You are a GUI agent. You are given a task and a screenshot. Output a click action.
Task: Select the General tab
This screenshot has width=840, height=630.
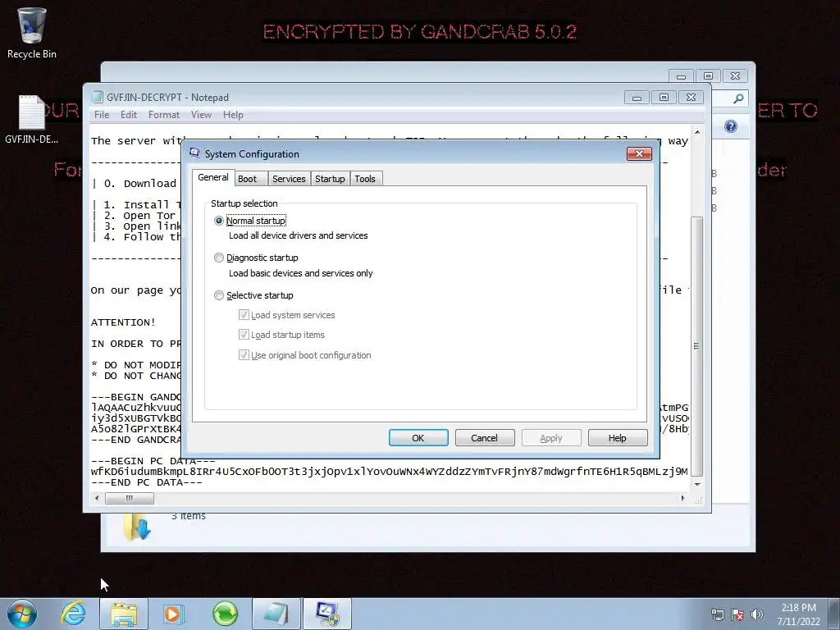(212, 177)
